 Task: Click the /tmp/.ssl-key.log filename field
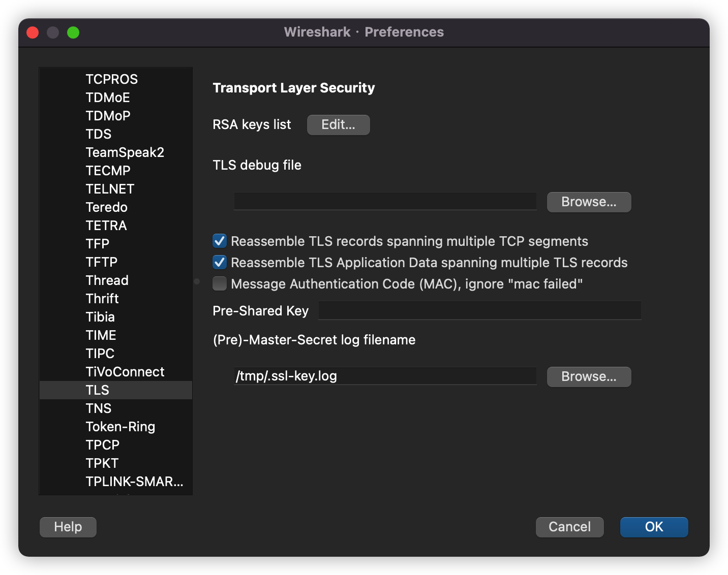(x=385, y=376)
